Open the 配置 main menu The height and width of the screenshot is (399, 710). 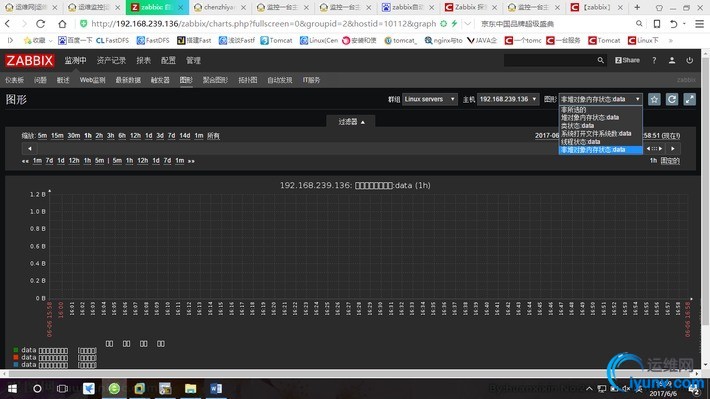click(168, 60)
